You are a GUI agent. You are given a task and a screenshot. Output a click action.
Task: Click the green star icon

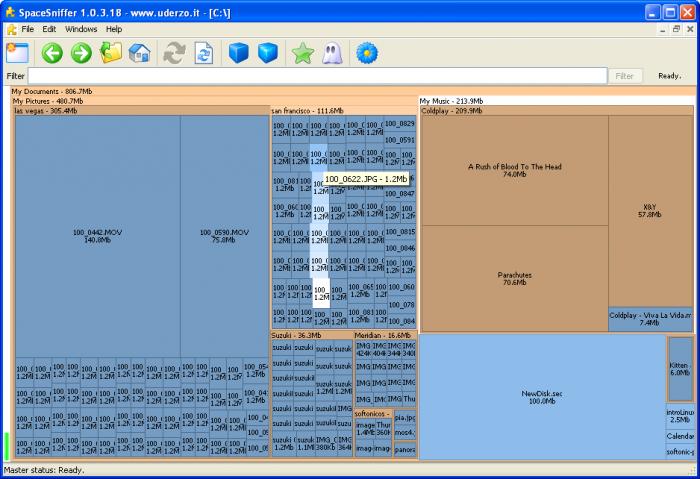coord(303,53)
